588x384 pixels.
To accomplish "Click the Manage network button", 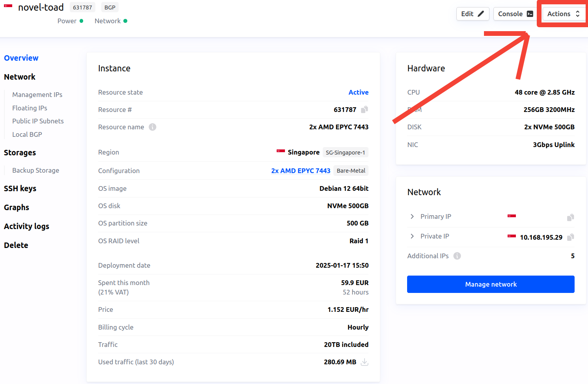I will (490, 284).
